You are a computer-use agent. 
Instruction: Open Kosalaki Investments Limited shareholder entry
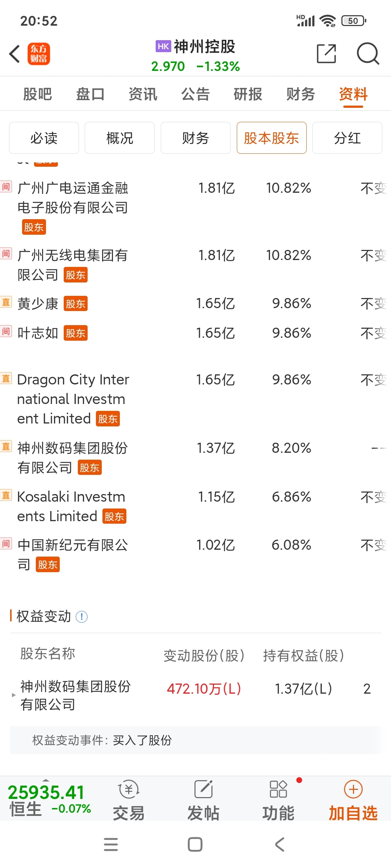pos(71,506)
